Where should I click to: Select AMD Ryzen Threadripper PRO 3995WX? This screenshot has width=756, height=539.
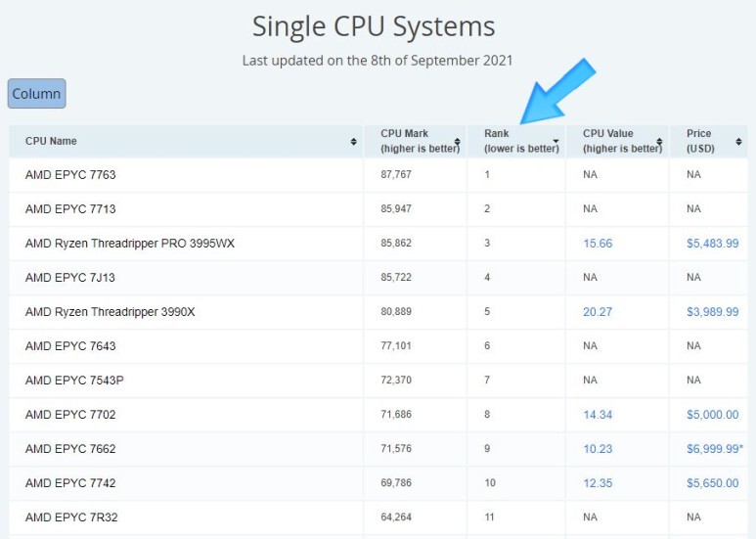click(x=130, y=244)
